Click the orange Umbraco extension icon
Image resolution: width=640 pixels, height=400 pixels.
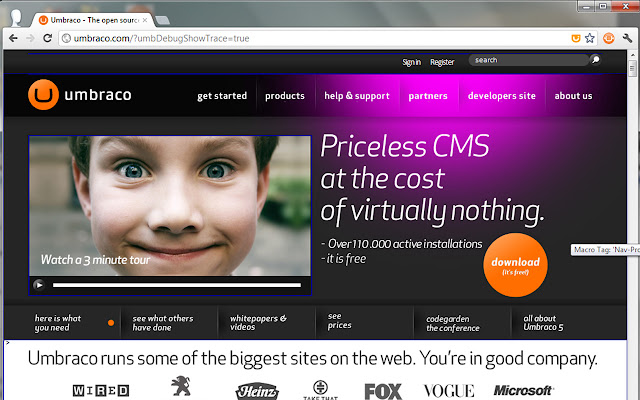click(x=609, y=38)
